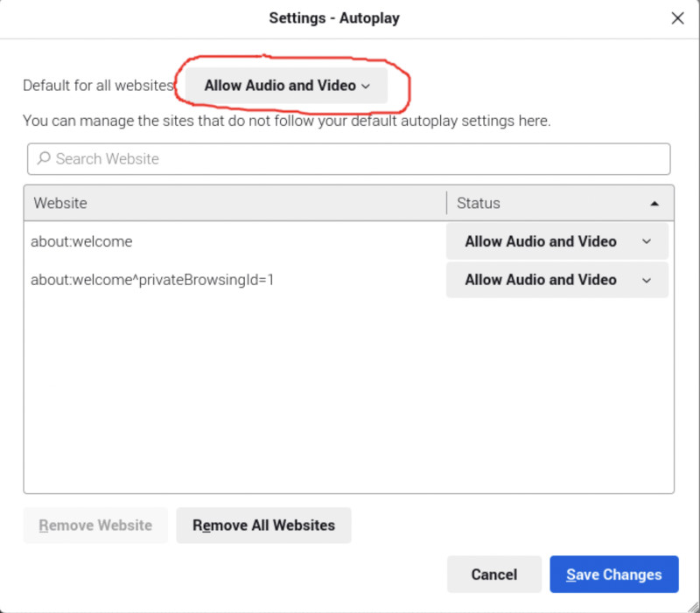Click the empty area in the website list

tap(348, 394)
